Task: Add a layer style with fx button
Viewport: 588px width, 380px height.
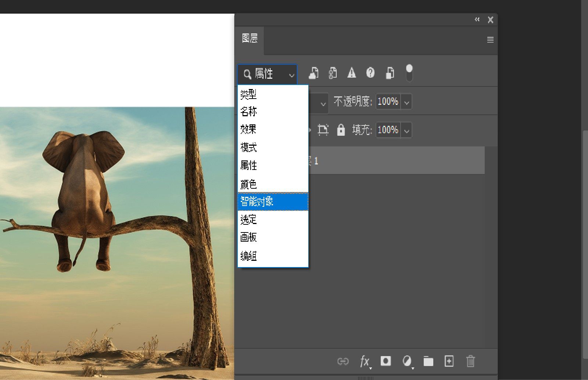Action: (x=365, y=361)
